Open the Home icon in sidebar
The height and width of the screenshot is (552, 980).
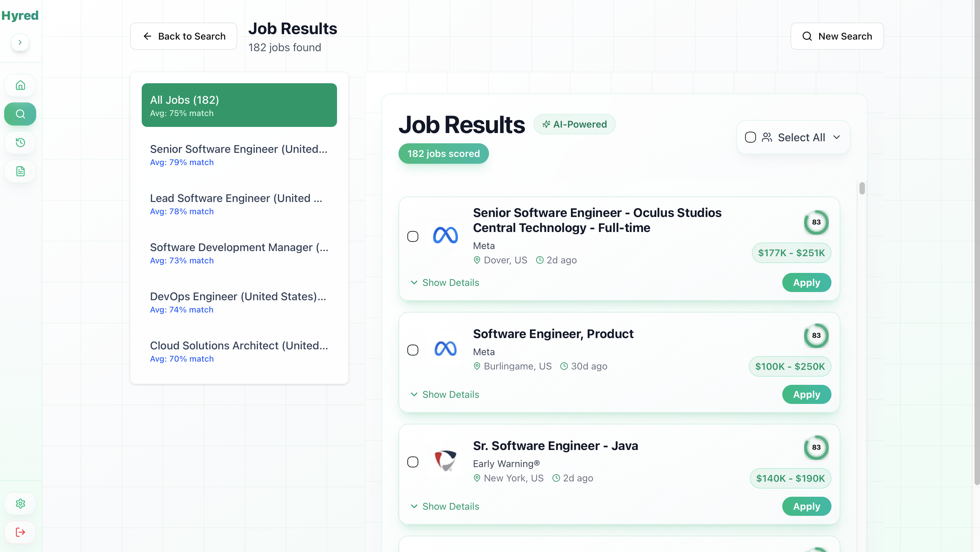pos(20,85)
